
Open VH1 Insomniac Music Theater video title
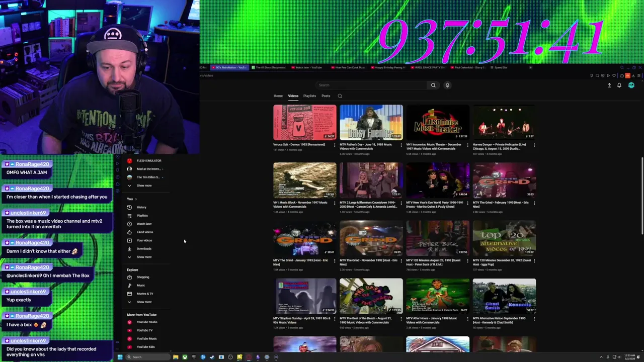[x=434, y=147]
